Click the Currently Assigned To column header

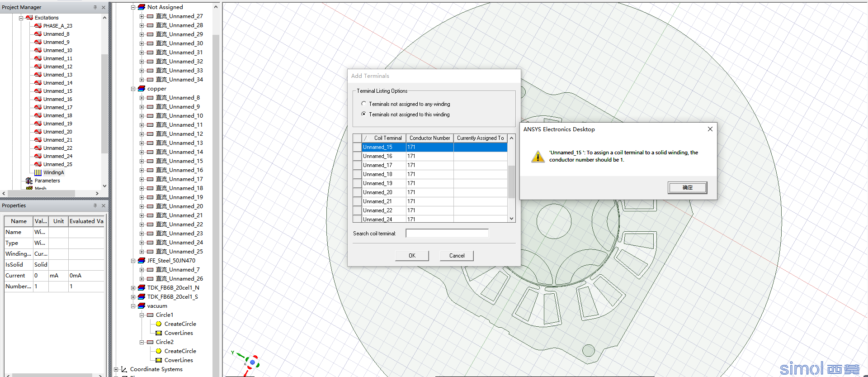[480, 138]
